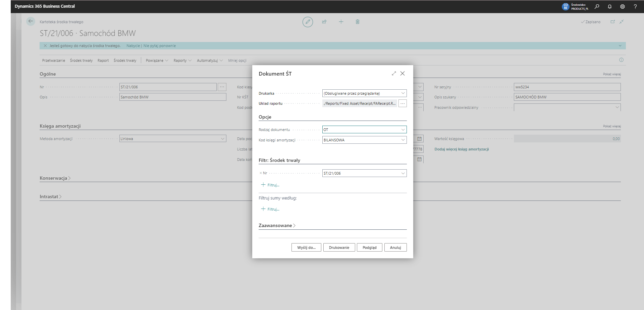Open Automatyzuj menu

pyautogui.click(x=210, y=60)
